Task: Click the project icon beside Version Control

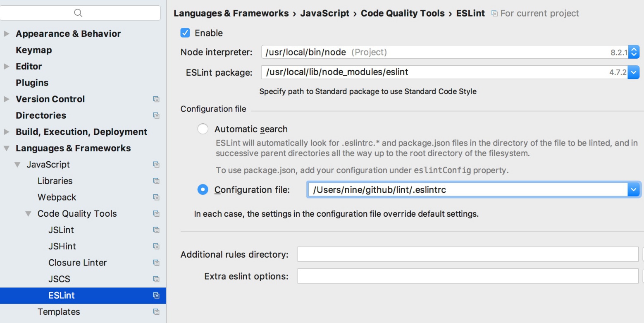Action: click(x=157, y=99)
